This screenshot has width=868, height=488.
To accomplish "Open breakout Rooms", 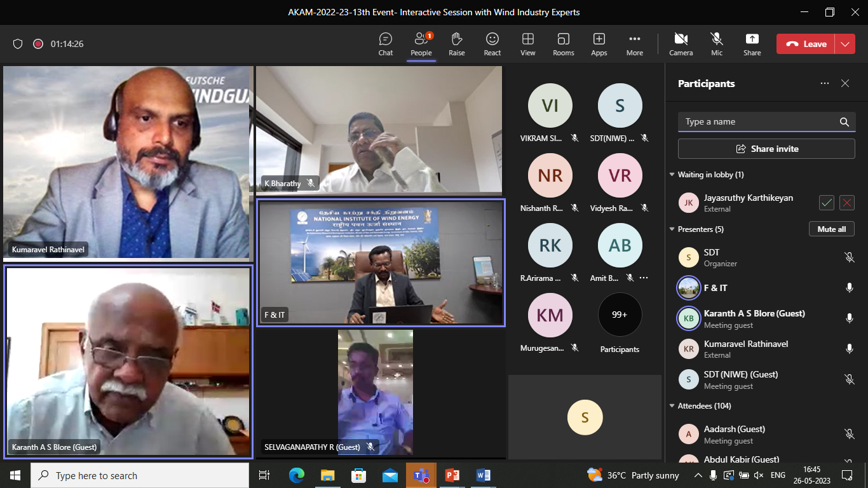I will point(563,44).
